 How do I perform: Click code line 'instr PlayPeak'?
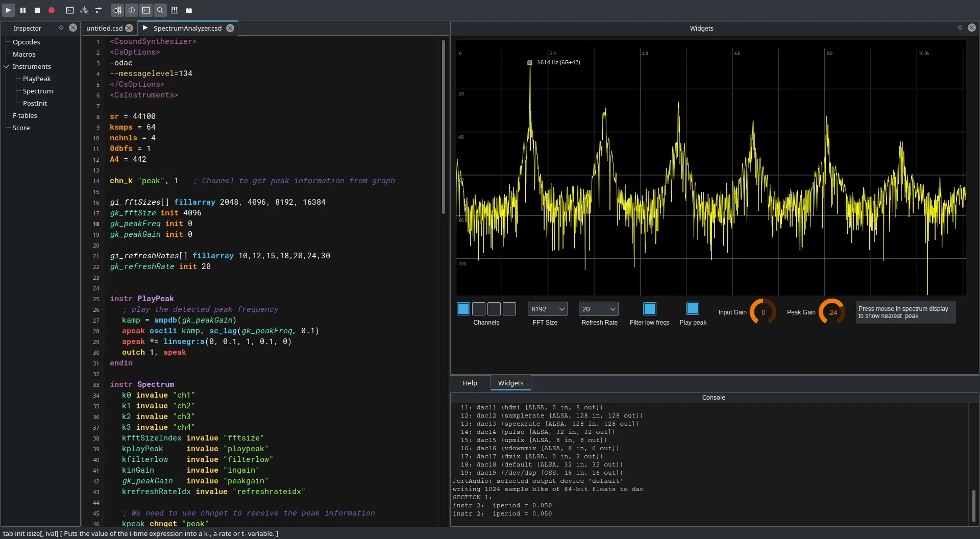[142, 299]
